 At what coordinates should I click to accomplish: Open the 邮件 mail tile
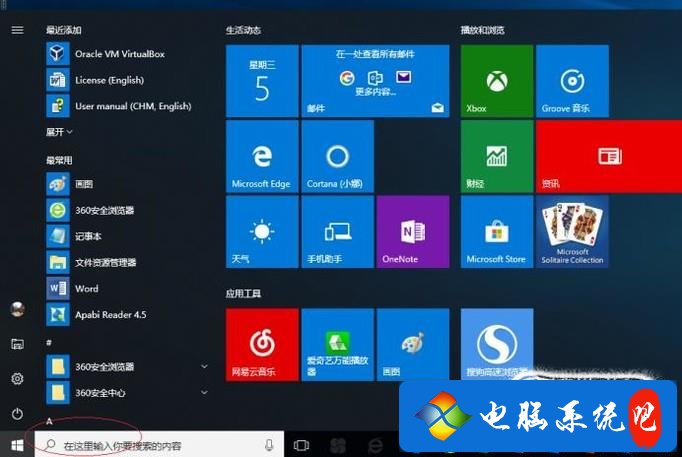click(x=375, y=81)
